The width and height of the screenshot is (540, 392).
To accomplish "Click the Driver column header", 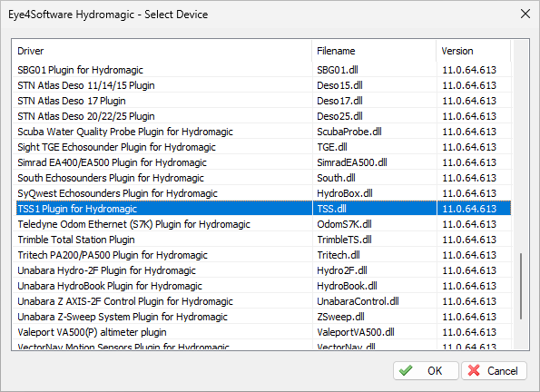I will point(162,51).
